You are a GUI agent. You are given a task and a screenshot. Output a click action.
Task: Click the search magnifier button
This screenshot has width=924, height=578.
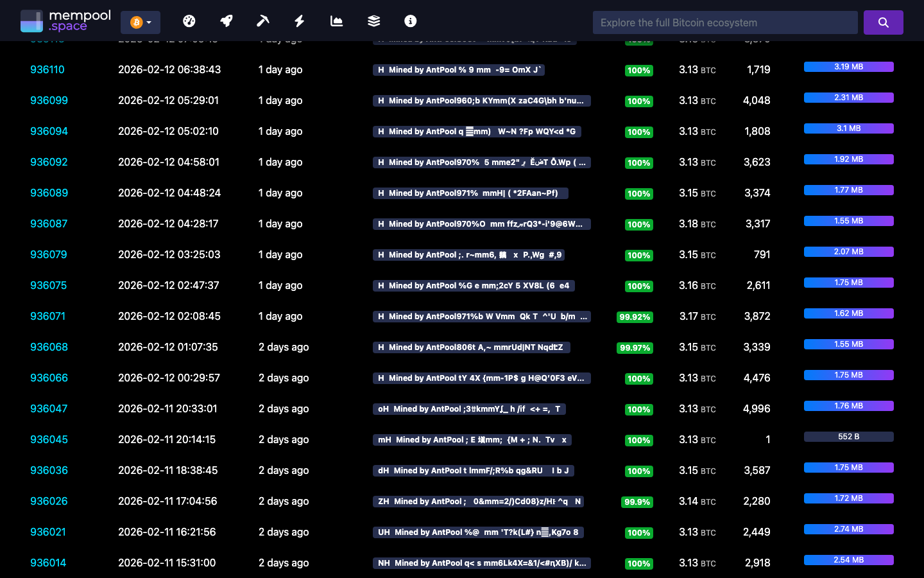884,22
